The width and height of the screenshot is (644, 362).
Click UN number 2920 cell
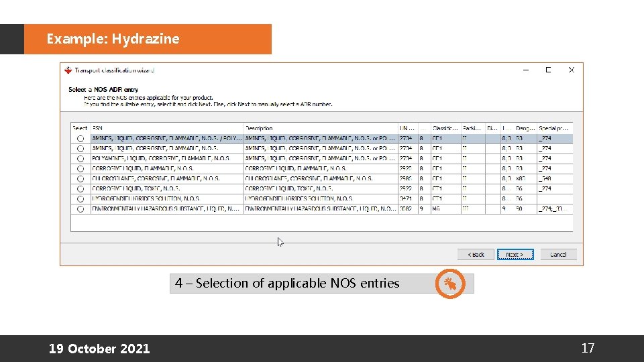click(408, 168)
